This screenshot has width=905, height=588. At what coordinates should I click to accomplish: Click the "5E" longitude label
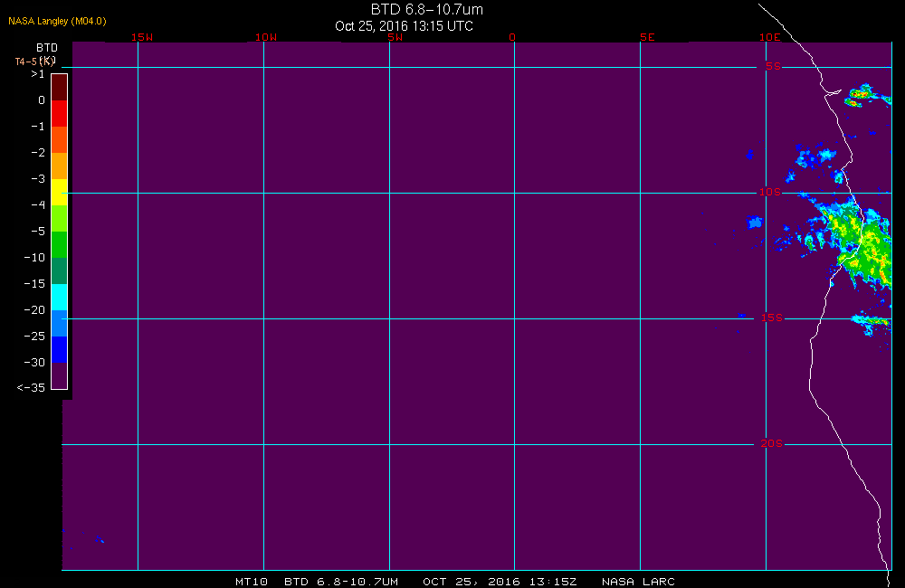647,37
